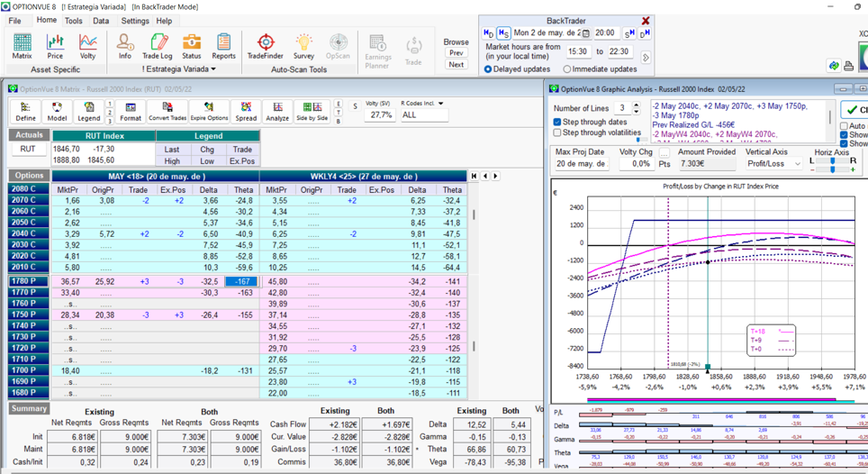Screen dimensions: 868x474
Task: Open the Matrix window icon
Action: pyautogui.click(x=23, y=46)
